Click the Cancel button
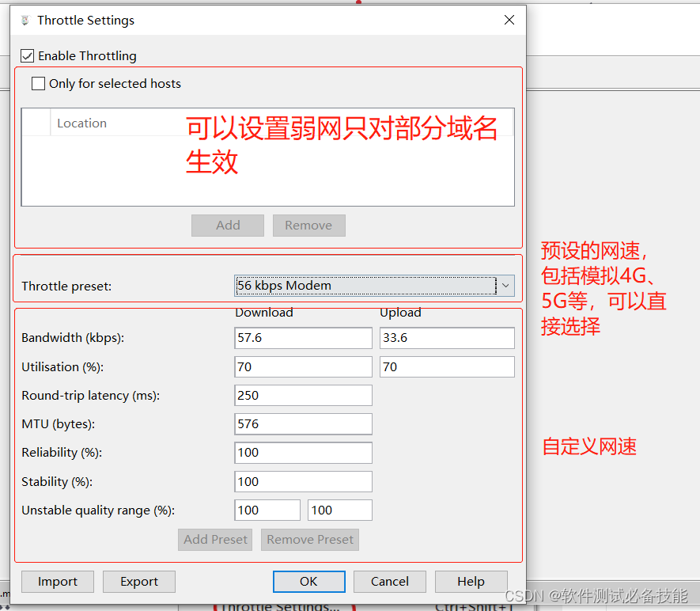Viewport: 700px width, 611px height. tap(390, 582)
